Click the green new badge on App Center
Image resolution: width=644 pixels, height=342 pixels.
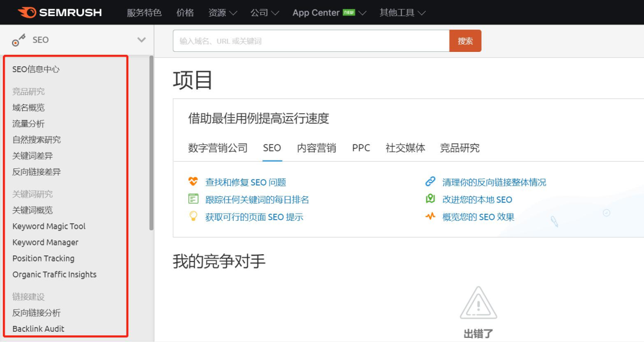(349, 13)
